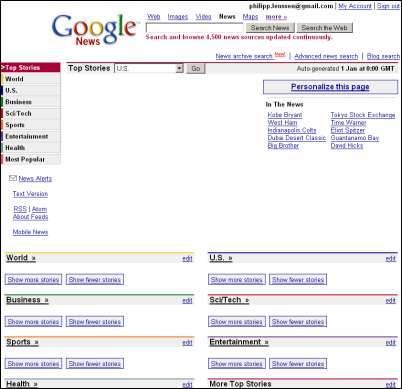Open the Guantanamo Bay news topic
This screenshot has width=402, height=389.
click(x=355, y=138)
